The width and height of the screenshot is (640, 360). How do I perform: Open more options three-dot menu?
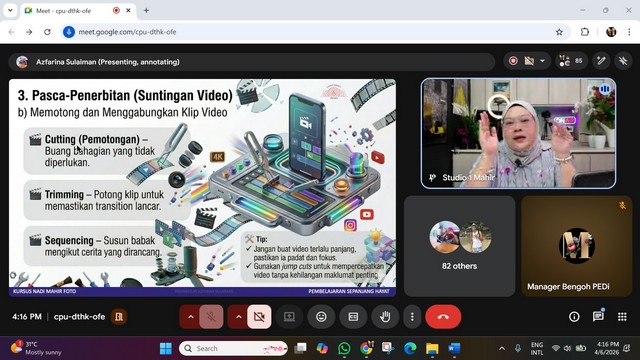click(x=412, y=317)
